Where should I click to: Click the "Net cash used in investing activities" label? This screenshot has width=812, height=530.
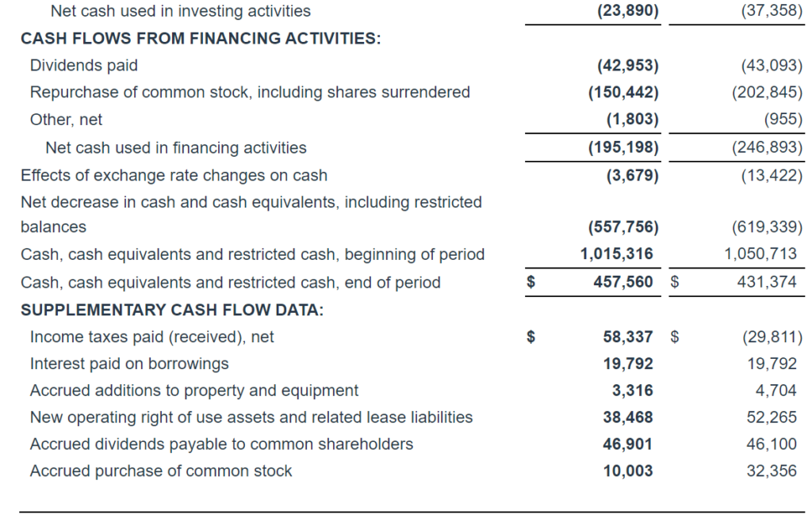[x=180, y=12]
